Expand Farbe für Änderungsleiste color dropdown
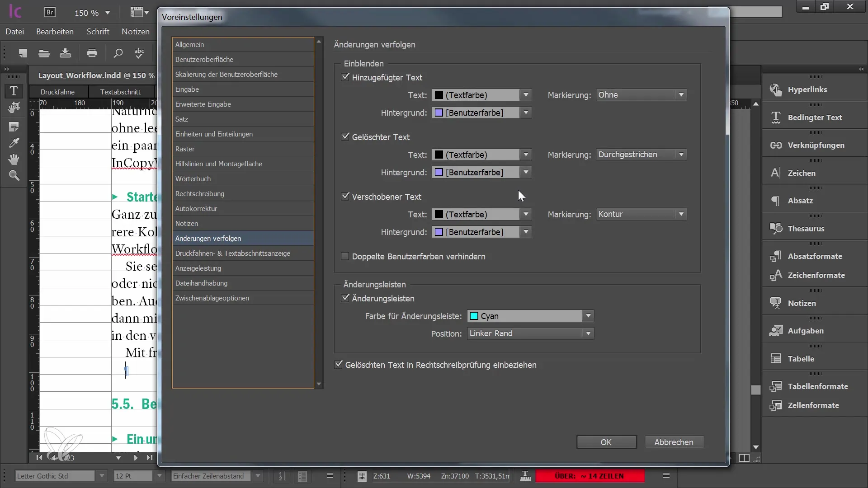Viewport: 868px width, 488px height. tap(589, 316)
